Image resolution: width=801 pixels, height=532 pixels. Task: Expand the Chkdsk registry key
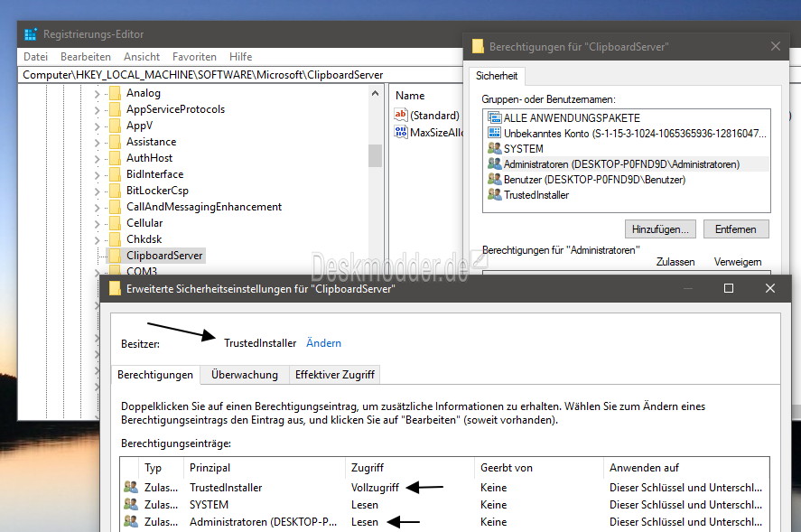(x=97, y=240)
